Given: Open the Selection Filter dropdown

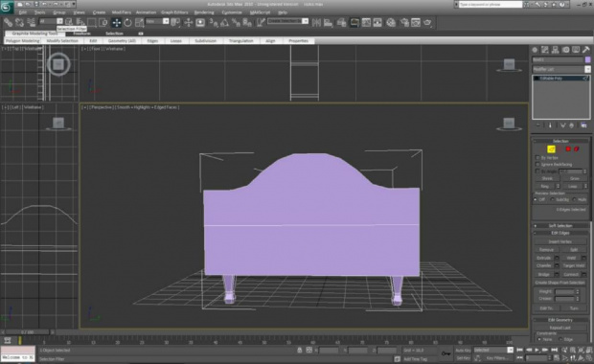Looking at the screenshot, I should tap(51, 21).
